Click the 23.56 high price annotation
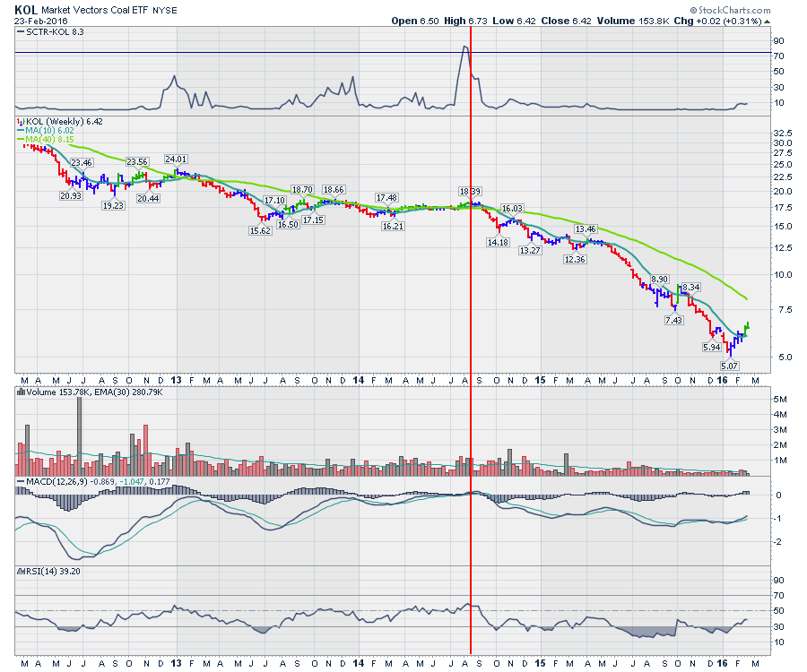 coord(137,161)
